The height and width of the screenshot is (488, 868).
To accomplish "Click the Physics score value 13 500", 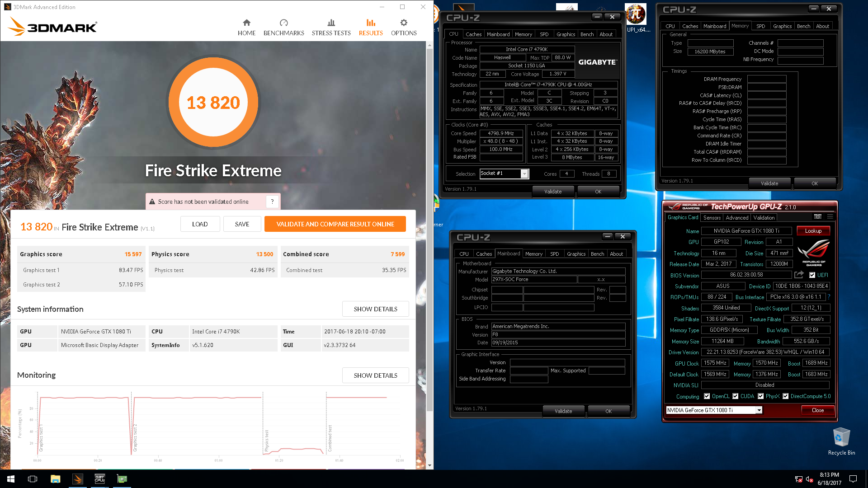I will pyautogui.click(x=264, y=254).
